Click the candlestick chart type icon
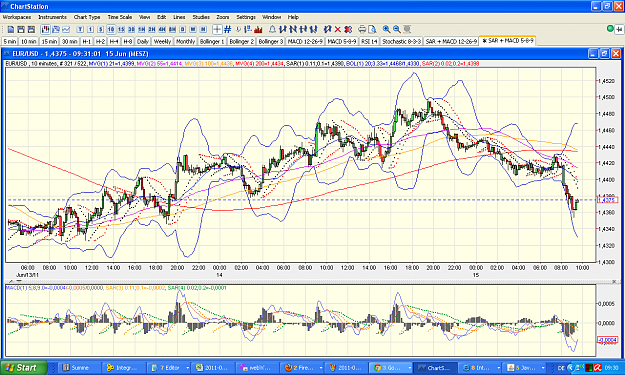Image resolution: width=625 pixels, height=375 pixels. pyautogui.click(x=45, y=29)
